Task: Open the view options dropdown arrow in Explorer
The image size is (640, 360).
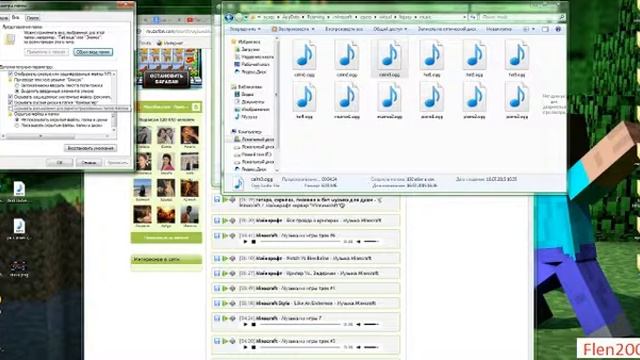Action: (x=533, y=29)
